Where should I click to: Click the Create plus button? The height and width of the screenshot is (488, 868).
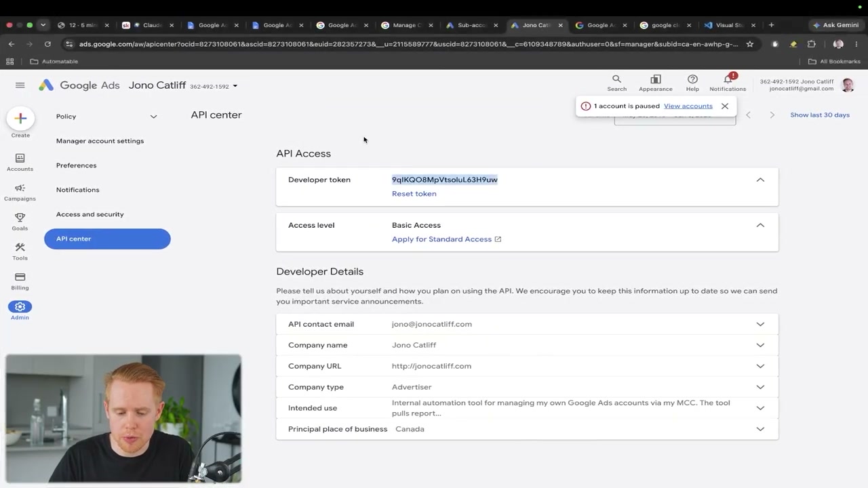20,119
